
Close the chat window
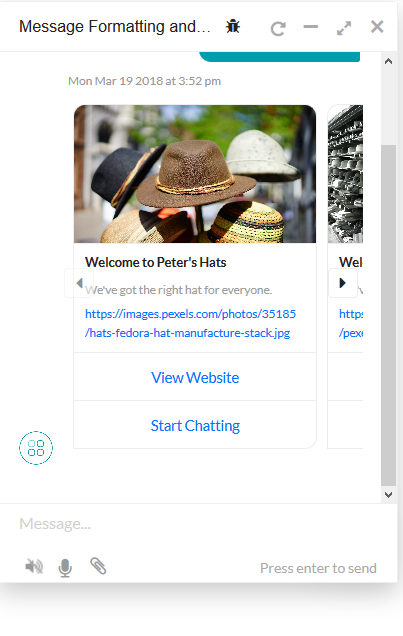377,27
